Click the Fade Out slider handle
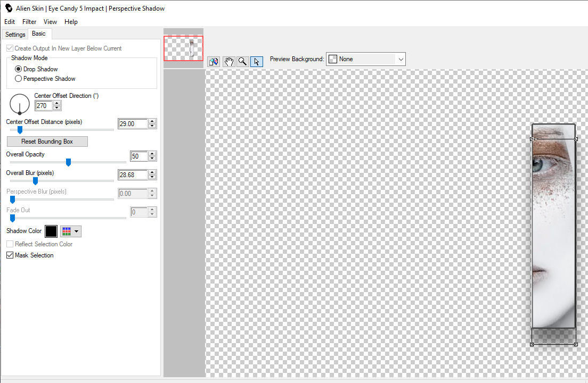 [12, 218]
